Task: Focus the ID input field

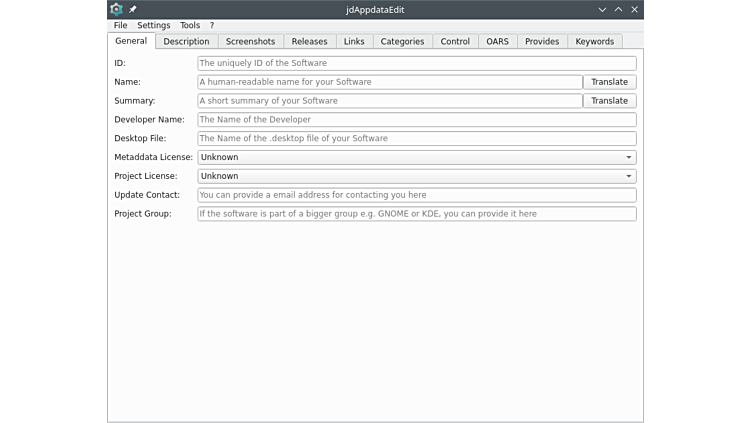Action: pyautogui.click(x=417, y=63)
